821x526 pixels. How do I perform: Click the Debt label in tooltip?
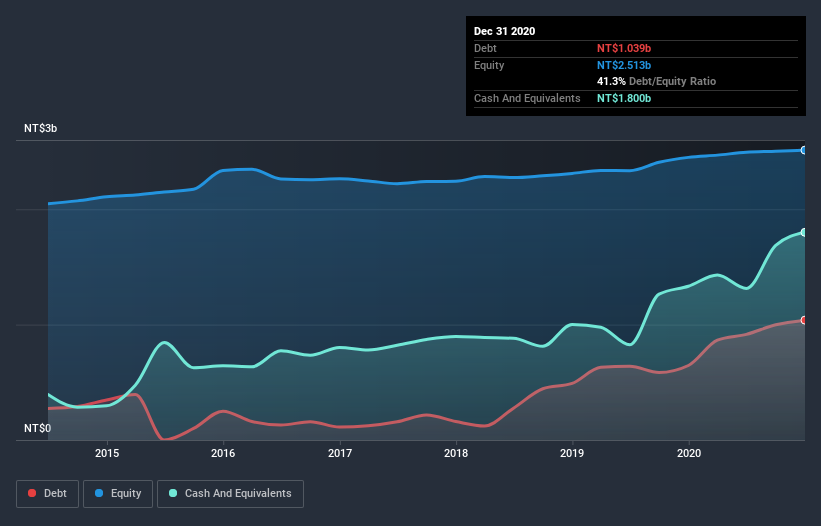pyautogui.click(x=485, y=48)
